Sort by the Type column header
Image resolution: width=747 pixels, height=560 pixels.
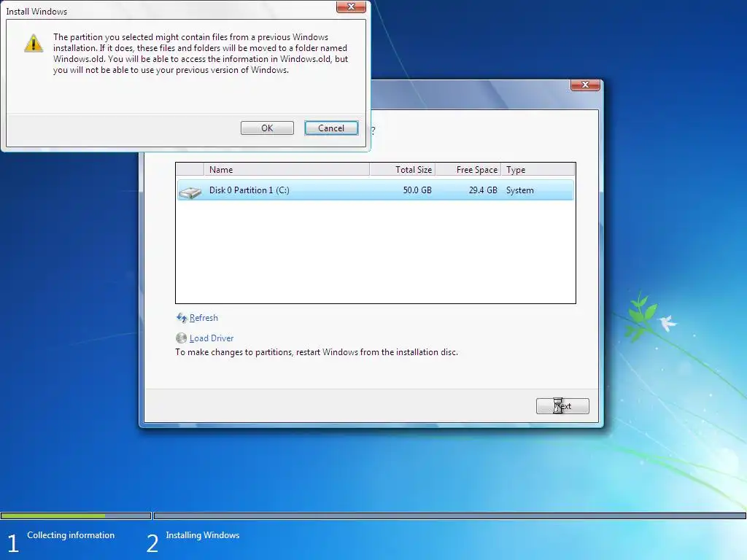pyautogui.click(x=538, y=169)
